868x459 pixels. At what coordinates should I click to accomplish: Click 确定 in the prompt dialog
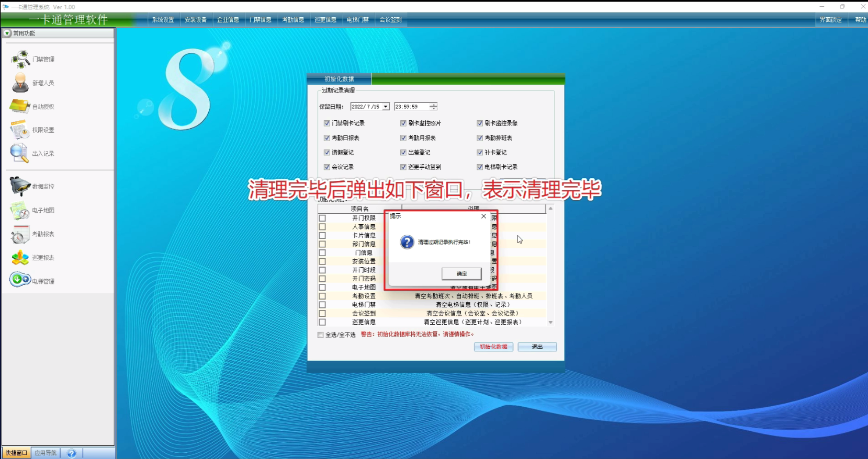[461, 273]
